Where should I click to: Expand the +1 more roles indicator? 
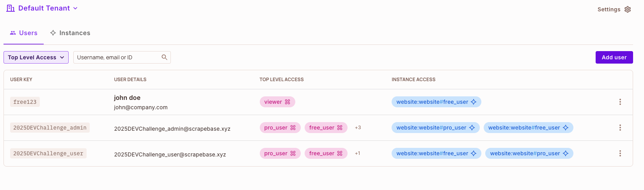pyautogui.click(x=357, y=153)
